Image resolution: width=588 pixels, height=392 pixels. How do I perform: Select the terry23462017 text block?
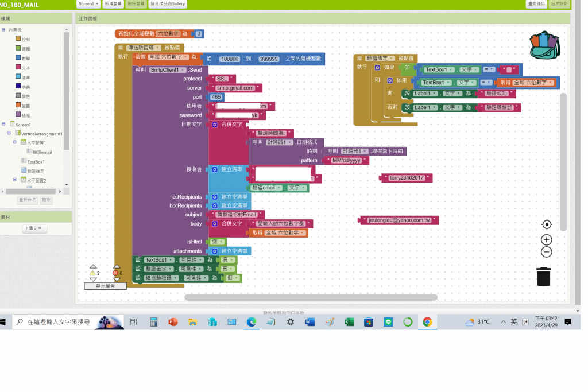[x=407, y=178]
